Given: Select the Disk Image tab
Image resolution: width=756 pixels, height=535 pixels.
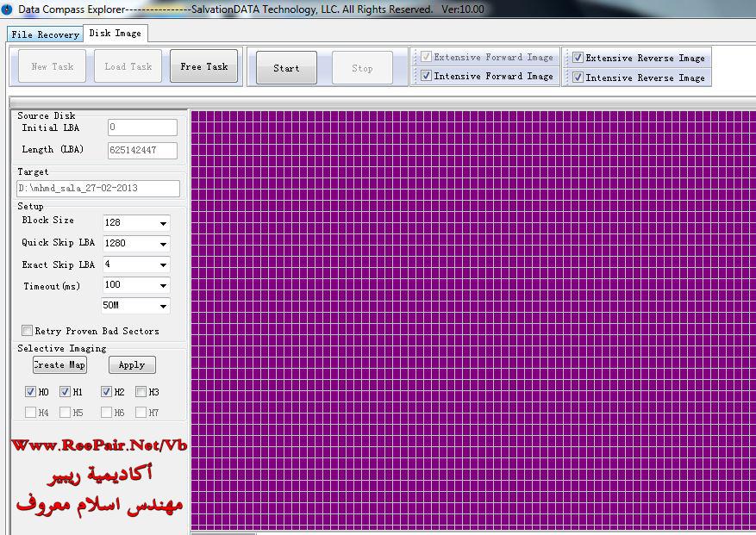Looking at the screenshot, I should (x=115, y=33).
